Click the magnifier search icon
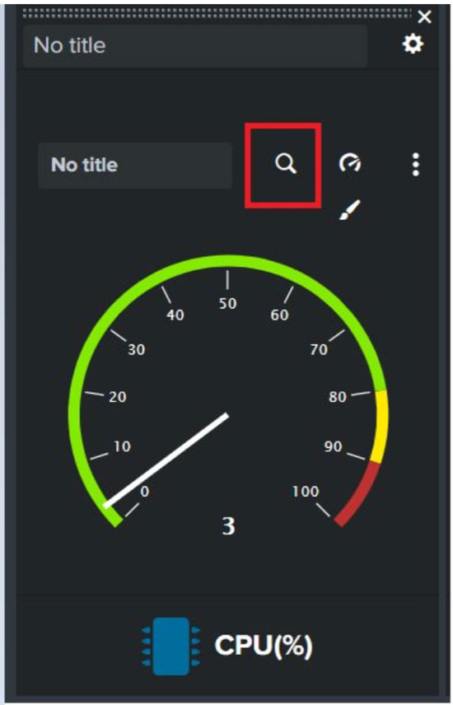The width and height of the screenshot is (453, 705). [286, 164]
